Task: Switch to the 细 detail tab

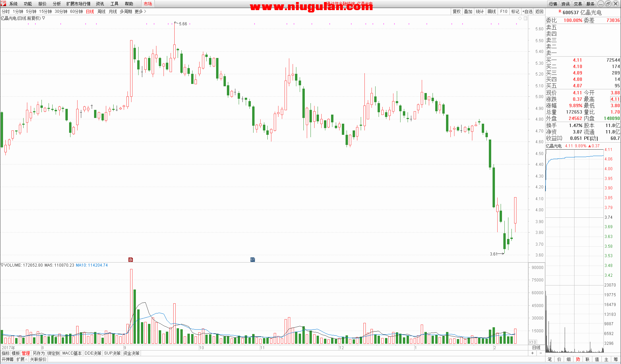Action: click(569, 359)
